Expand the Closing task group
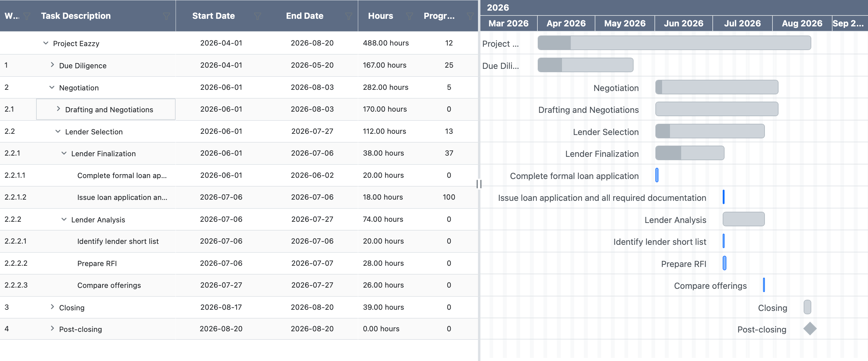The width and height of the screenshot is (868, 361). tap(52, 307)
